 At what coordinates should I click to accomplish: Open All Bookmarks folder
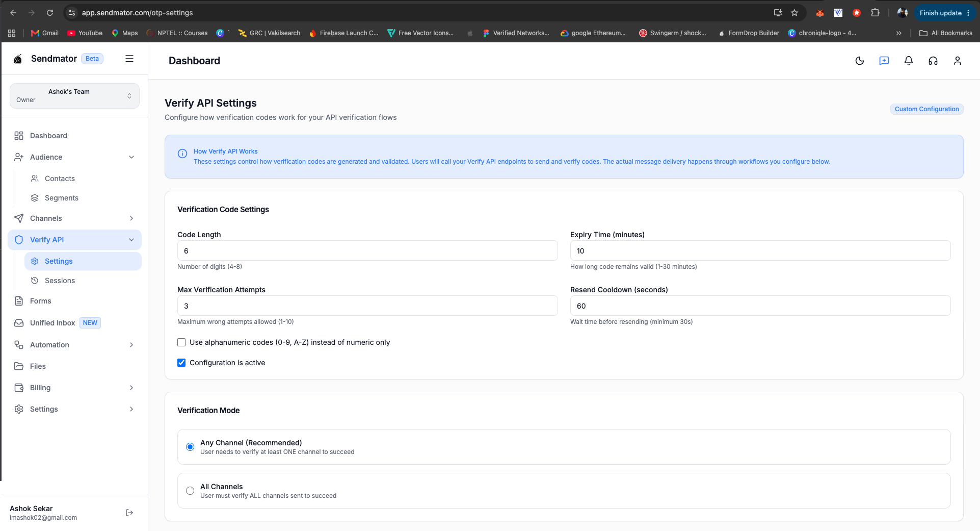(946, 33)
